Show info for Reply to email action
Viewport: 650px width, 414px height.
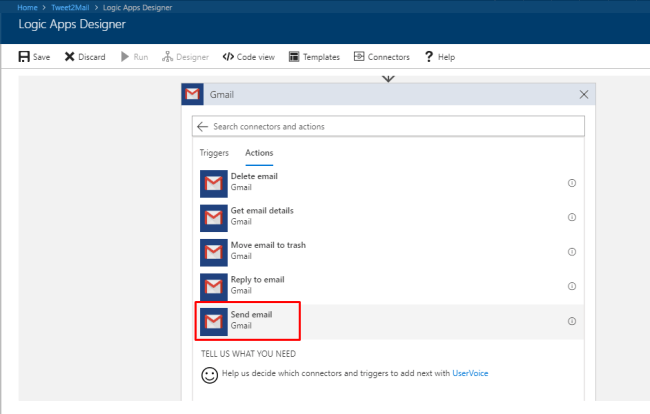(572, 286)
